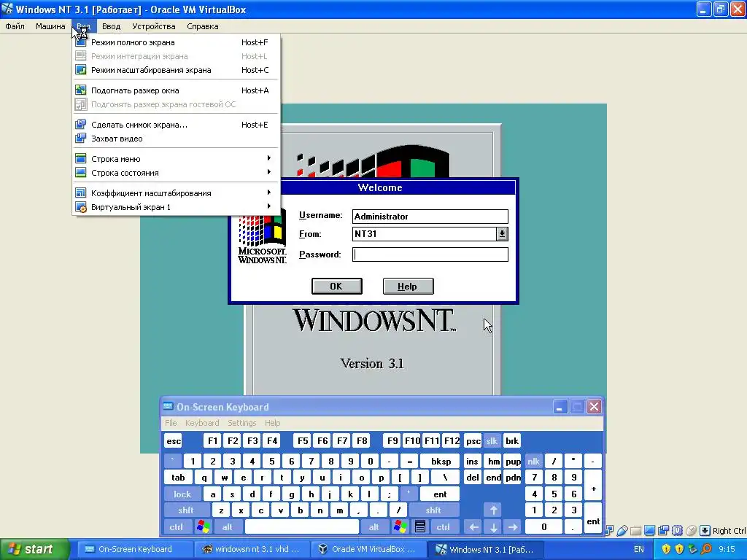The image size is (747, 560).
Task: Click Help in the Welcome dialog
Action: (x=408, y=286)
